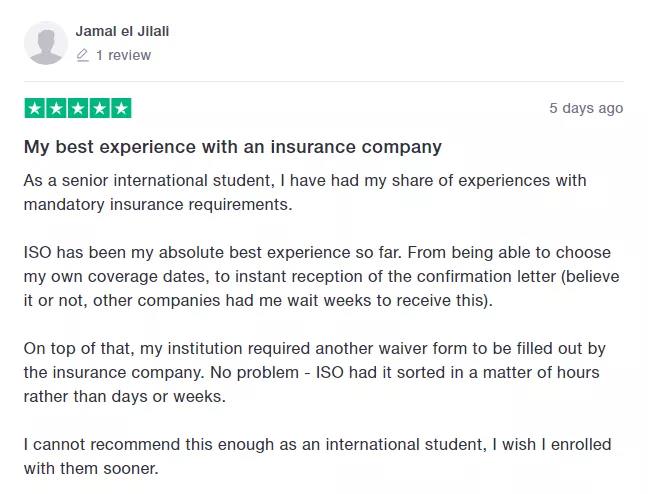Click the final line 'with them sooner.'
Screen dimensions: 648x494
pos(90,468)
